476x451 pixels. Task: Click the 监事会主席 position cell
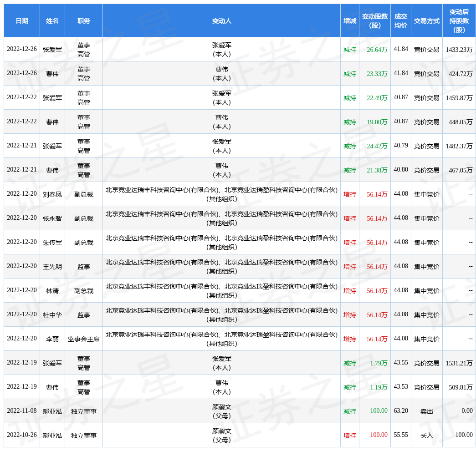[84, 339]
